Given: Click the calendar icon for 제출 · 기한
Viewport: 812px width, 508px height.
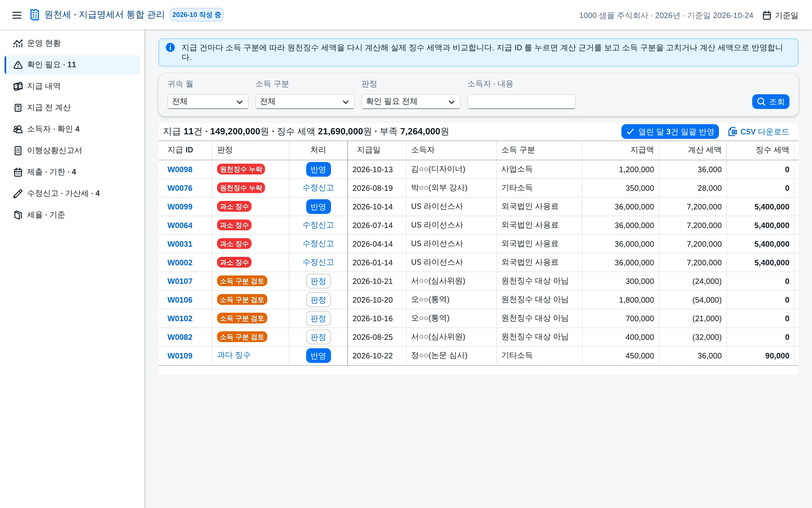Looking at the screenshot, I should pos(18,172).
